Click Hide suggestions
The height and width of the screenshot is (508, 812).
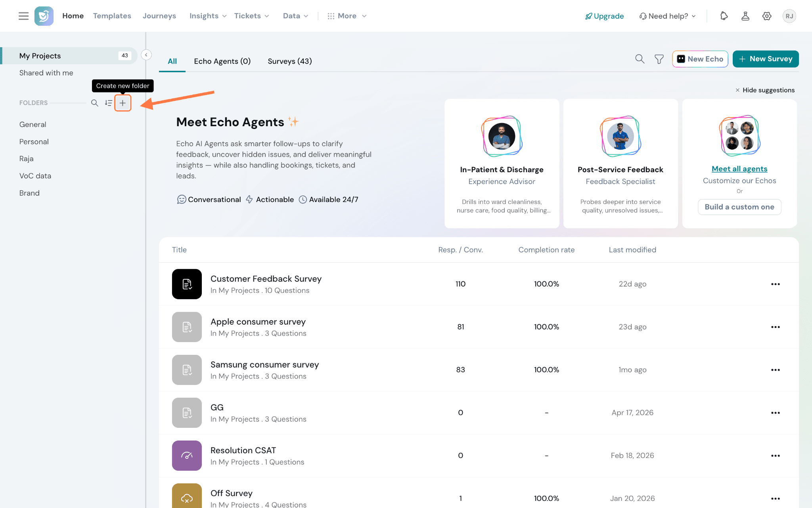pos(765,90)
